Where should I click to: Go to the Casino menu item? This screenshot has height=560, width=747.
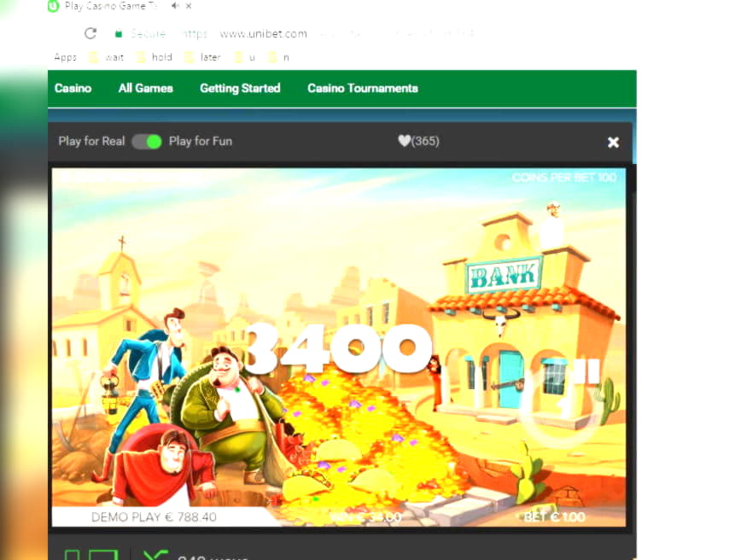point(73,88)
